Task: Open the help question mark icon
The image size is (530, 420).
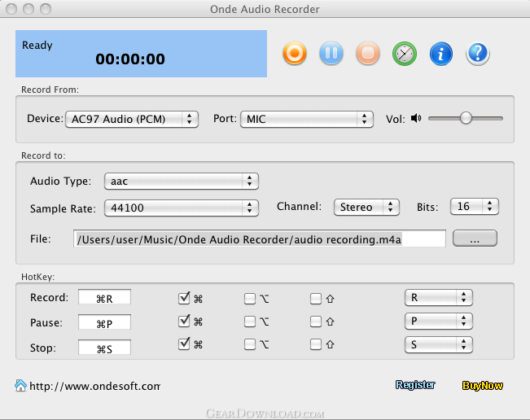Action: click(x=477, y=54)
